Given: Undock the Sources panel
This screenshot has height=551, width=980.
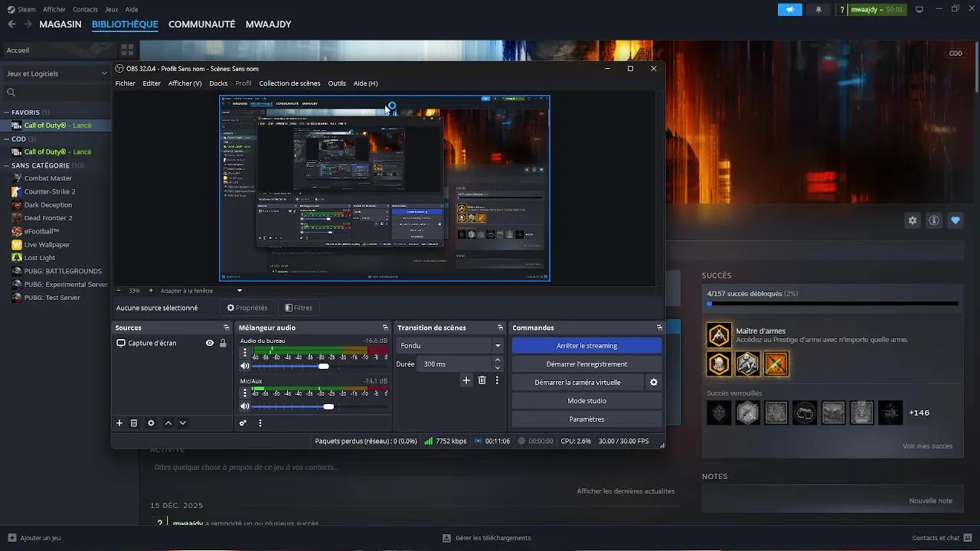Looking at the screenshot, I should pyautogui.click(x=226, y=328).
